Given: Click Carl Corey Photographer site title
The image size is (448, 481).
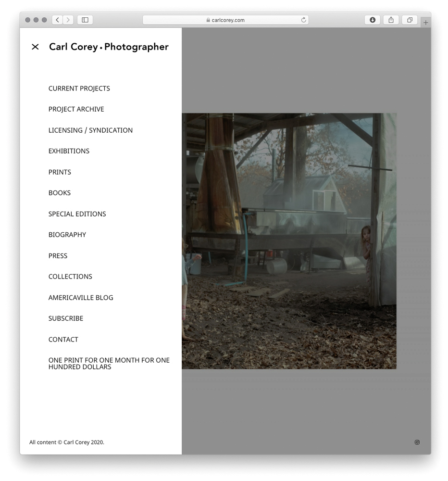Looking at the screenshot, I should coord(109,47).
